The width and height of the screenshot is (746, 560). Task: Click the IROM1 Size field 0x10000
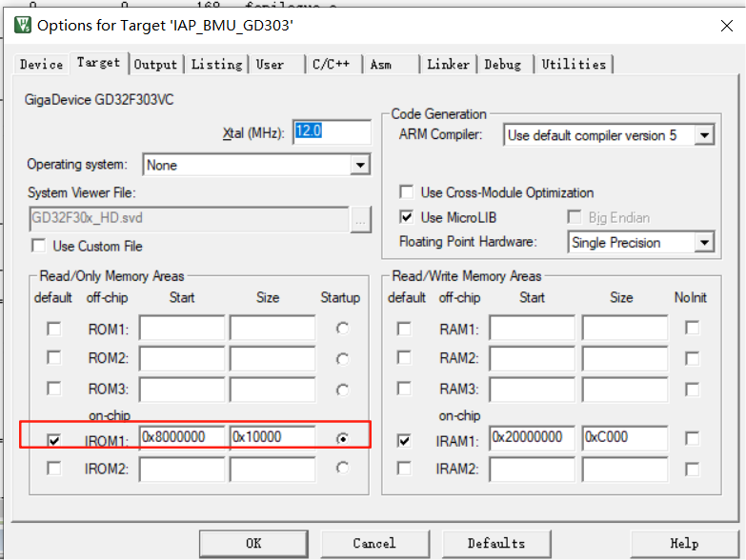272,437
